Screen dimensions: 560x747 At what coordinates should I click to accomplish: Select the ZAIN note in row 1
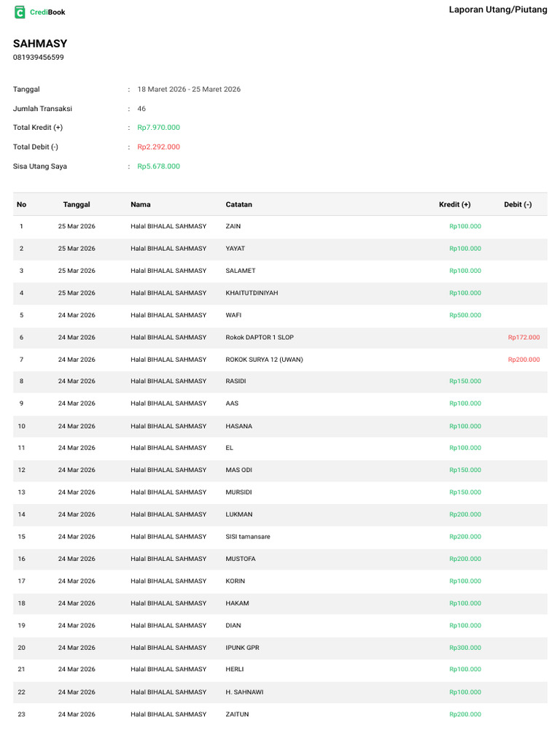coord(233,226)
